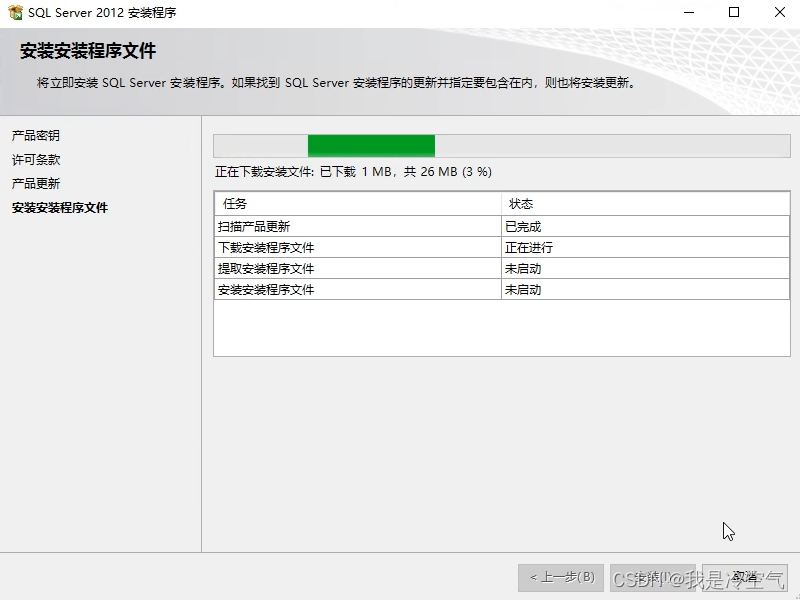
Task: Click 未启动 status of 提取安装程序文件
Action: [x=645, y=268]
